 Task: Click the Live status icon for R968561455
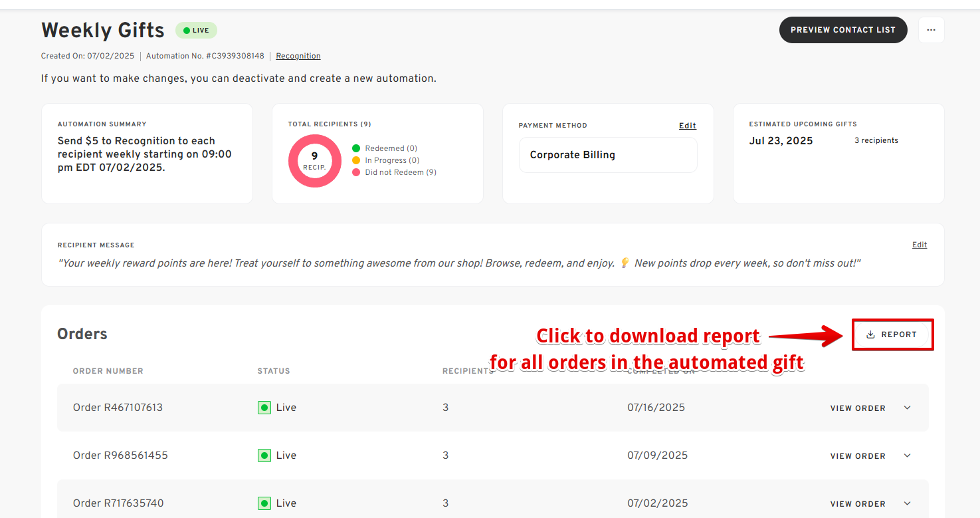click(x=264, y=455)
